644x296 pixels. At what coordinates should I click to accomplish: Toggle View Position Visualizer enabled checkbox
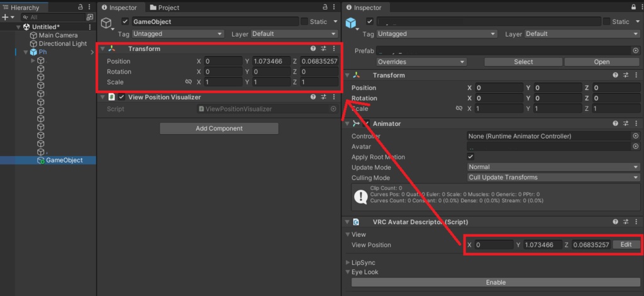click(121, 97)
